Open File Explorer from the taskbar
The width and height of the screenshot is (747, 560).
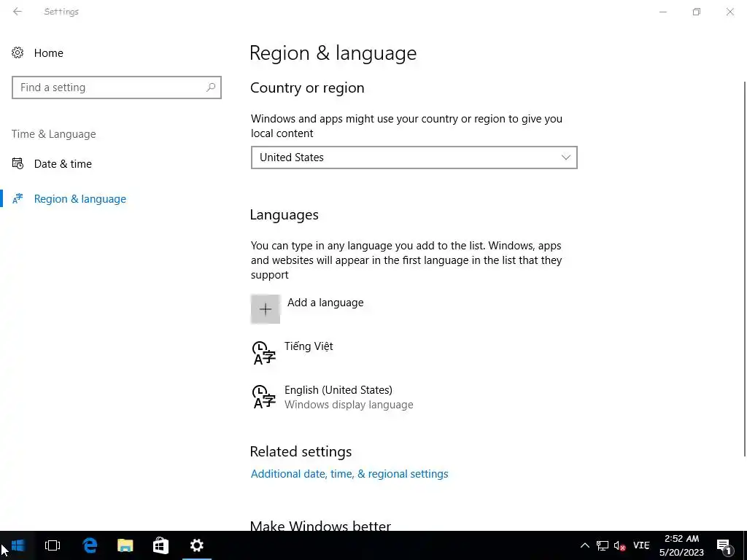(x=125, y=545)
